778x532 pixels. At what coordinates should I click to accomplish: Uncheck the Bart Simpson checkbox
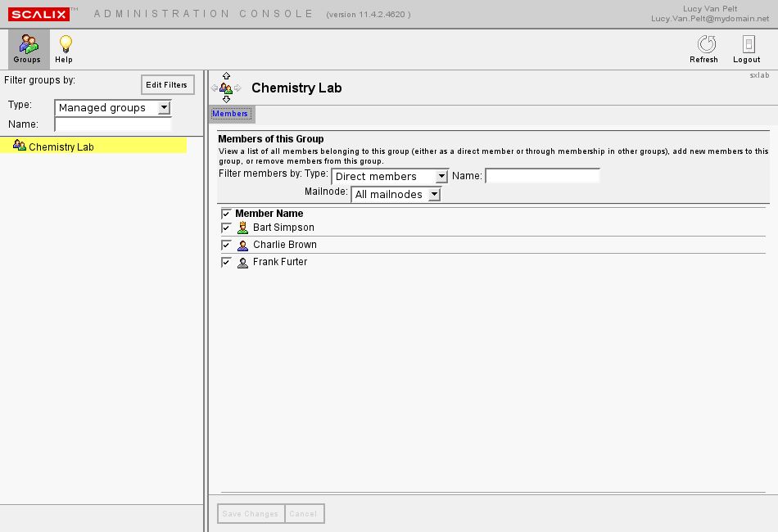click(x=227, y=228)
